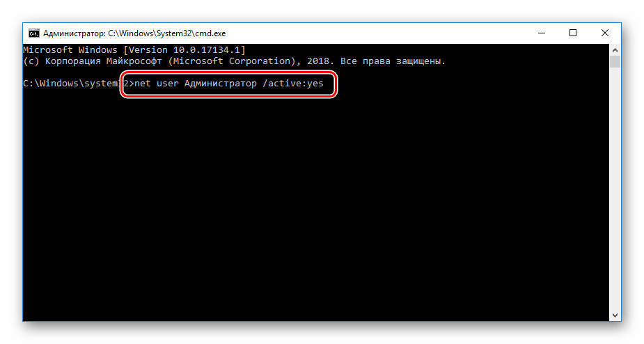Minimize the Command Prompt window
644x344 pixels.
(x=541, y=33)
